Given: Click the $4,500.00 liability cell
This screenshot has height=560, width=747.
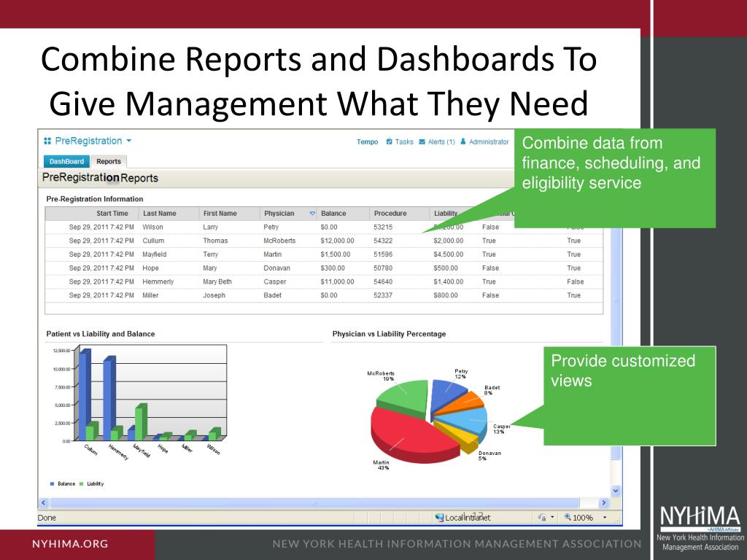Looking at the screenshot, I should (x=449, y=254).
